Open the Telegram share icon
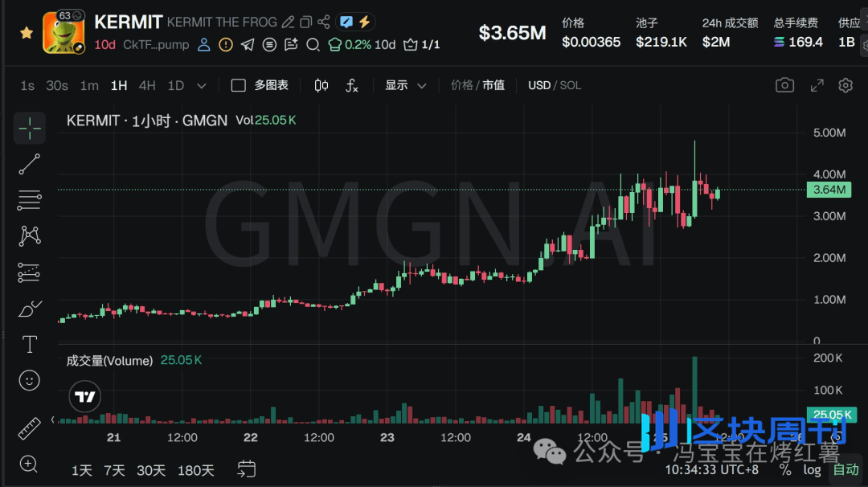 coord(247,45)
